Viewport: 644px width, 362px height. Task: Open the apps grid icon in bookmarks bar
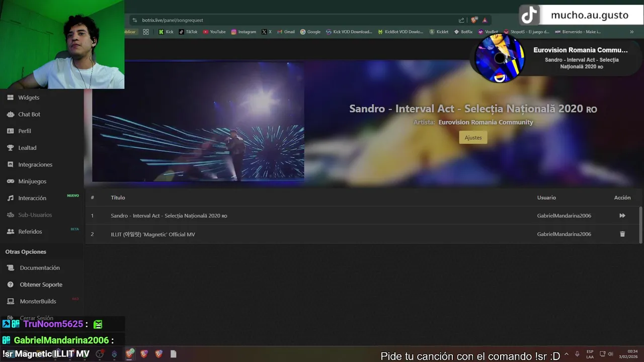[x=146, y=32]
